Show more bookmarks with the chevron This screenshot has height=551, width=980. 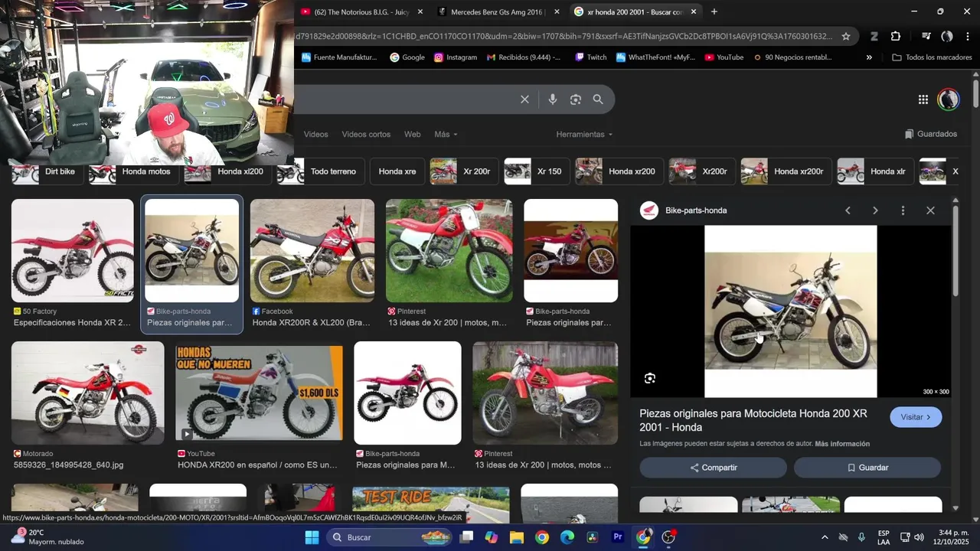[869, 57]
